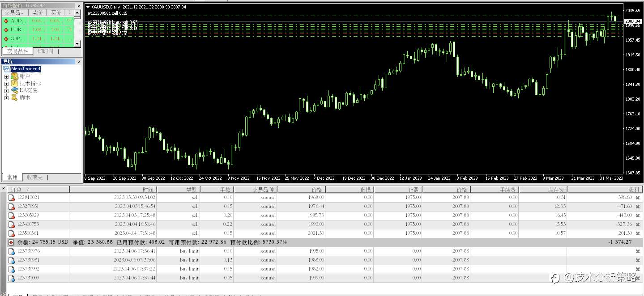Expand the 技术指标 tree node
The width and height of the screenshot is (644, 296).
[7, 84]
